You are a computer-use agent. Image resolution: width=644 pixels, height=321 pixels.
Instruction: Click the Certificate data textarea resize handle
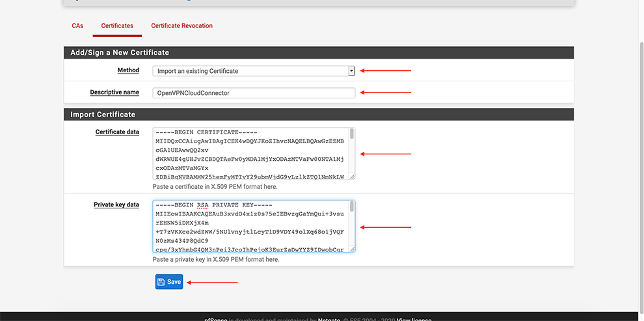352,176
